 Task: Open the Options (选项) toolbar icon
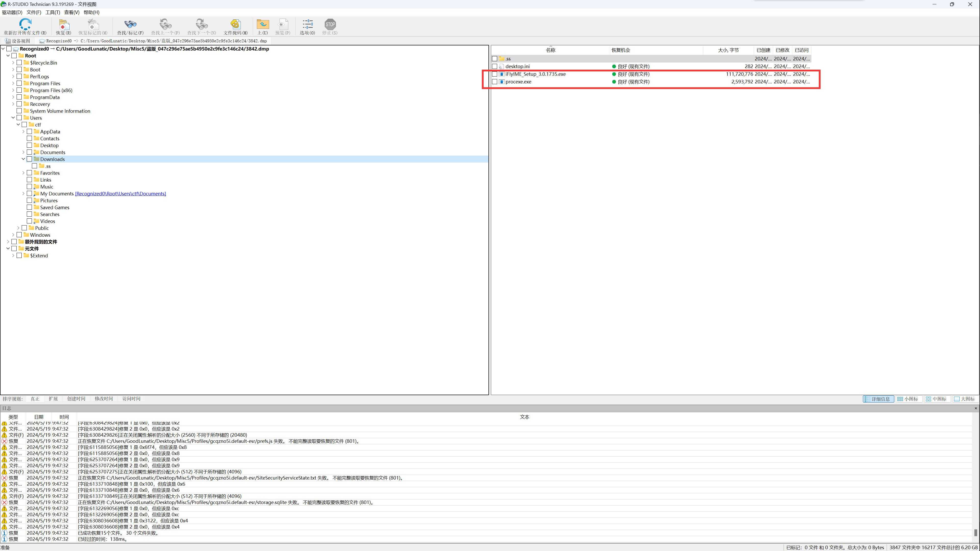pos(307,24)
